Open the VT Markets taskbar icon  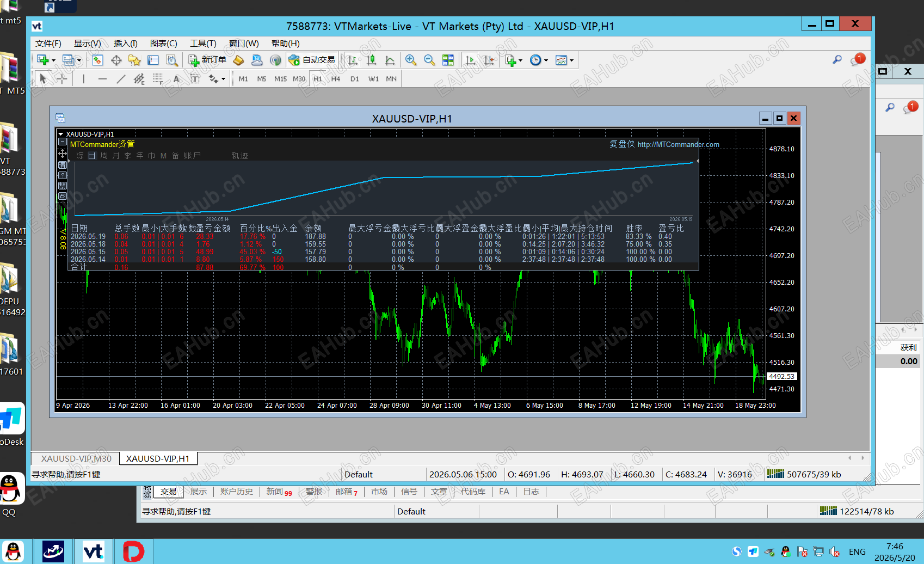tap(94, 551)
